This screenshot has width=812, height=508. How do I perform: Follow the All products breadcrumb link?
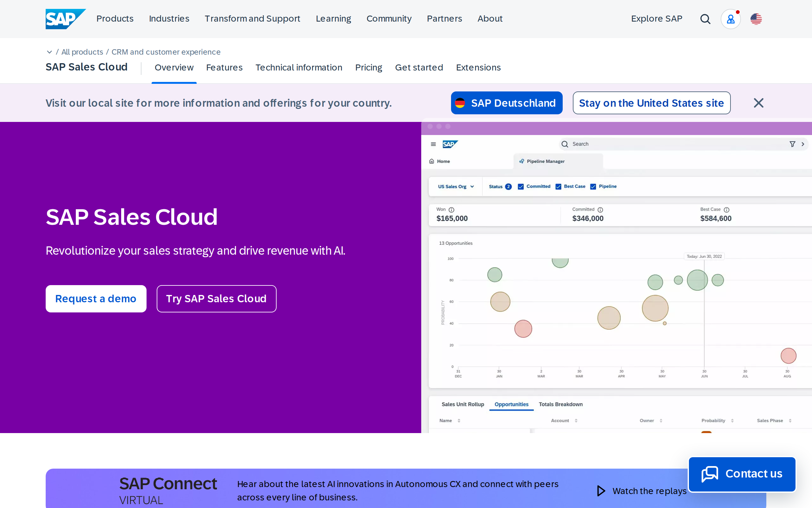82,52
